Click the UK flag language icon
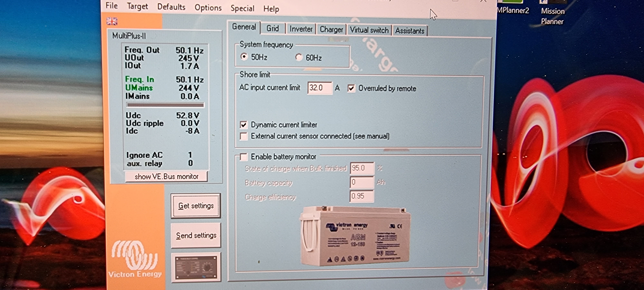Viewport: 644px width, 290px height. pos(112,22)
